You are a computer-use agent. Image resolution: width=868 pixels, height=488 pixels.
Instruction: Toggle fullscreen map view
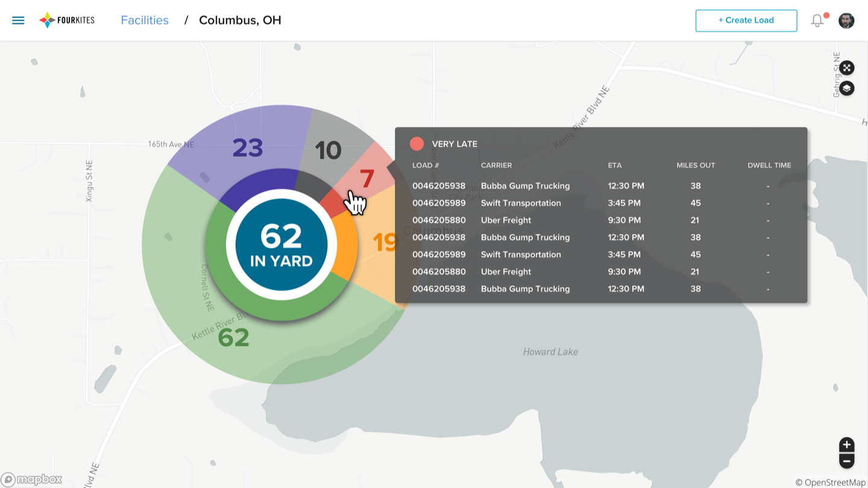[847, 68]
